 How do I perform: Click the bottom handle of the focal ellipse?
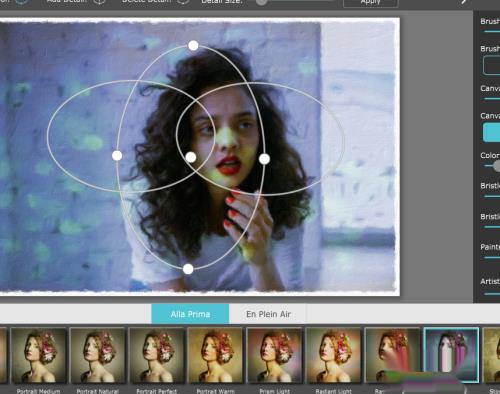(x=188, y=269)
